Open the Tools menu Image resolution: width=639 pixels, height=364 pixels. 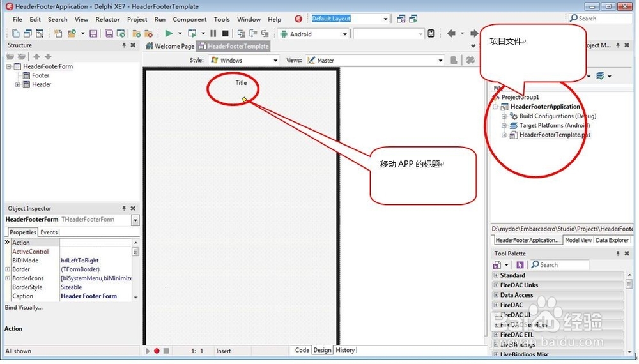[x=222, y=19]
